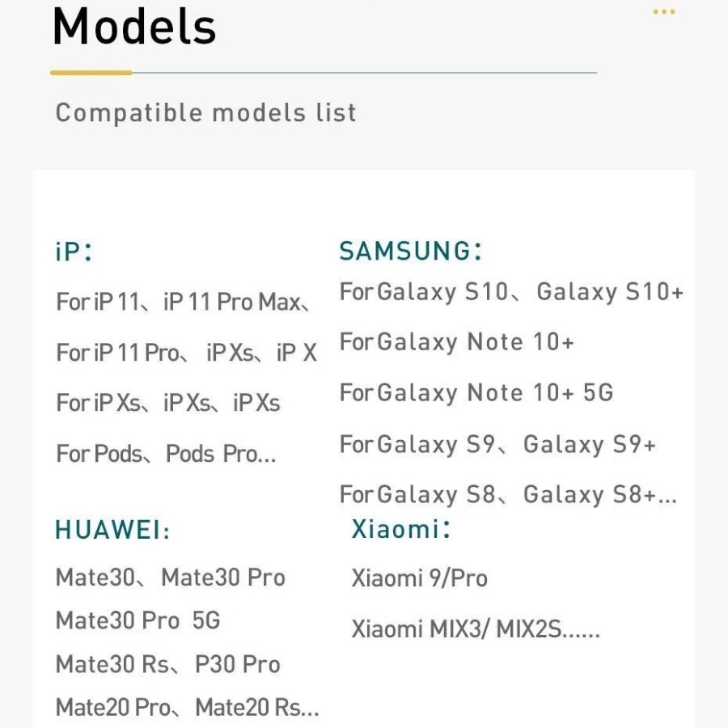The image size is (728, 728).
Task: Select the Mate30 Pro 5G line
Action: click(x=138, y=620)
